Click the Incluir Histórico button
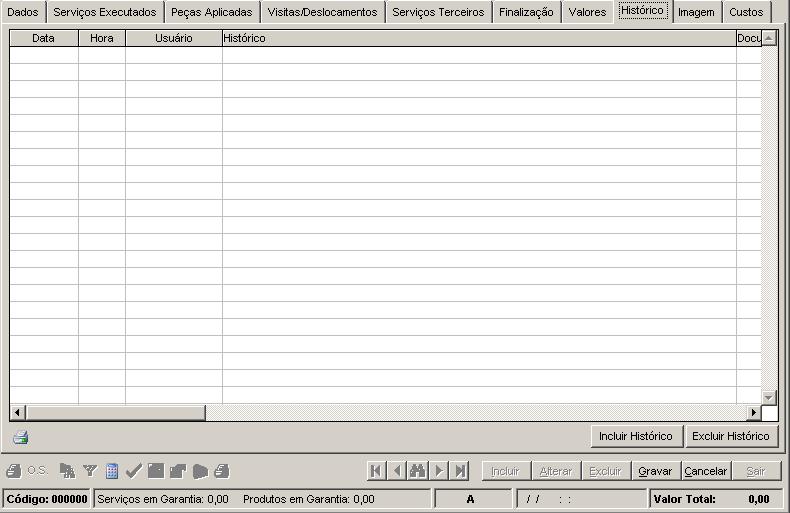Image resolution: width=790 pixels, height=513 pixels. tap(636, 436)
